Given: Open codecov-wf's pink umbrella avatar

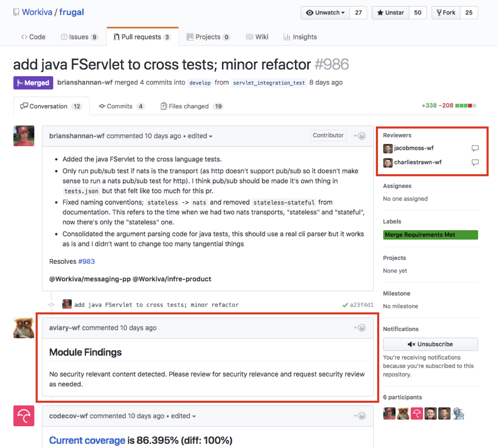Looking at the screenshot, I should tap(24, 416).
